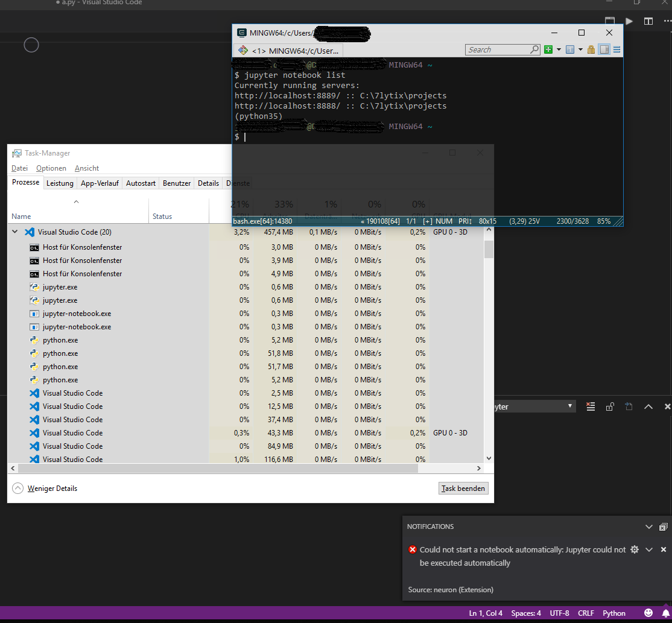Viewport: 672px width, 623px height.
Task: Click the padlock icon in the session toolbar
Action: 591,49
